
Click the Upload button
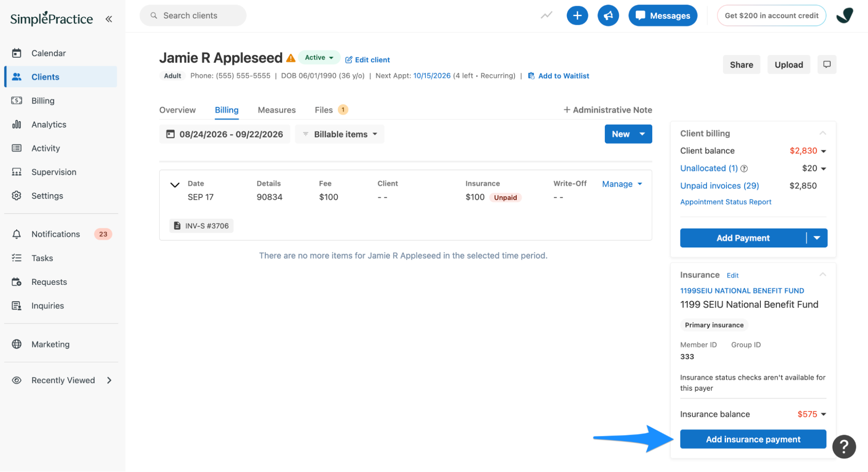789,65
